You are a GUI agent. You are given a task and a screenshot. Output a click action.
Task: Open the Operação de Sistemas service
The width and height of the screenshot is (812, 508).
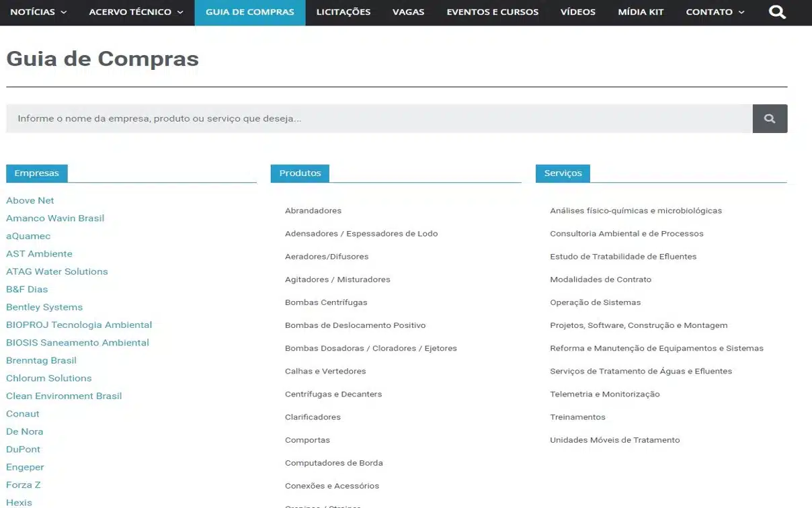click(x=596, y=302)
